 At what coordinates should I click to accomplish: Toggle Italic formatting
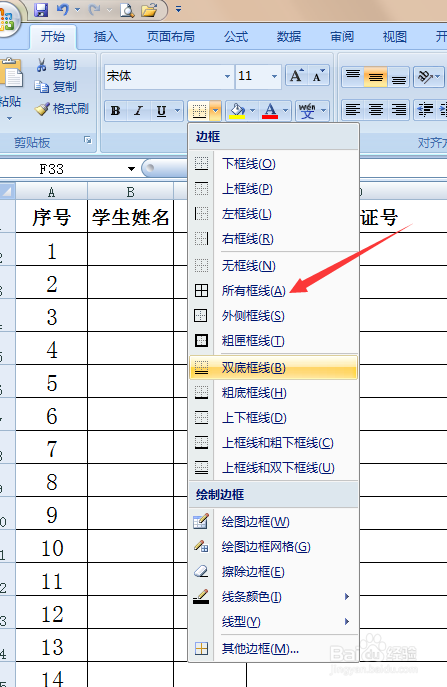(138, 110)
